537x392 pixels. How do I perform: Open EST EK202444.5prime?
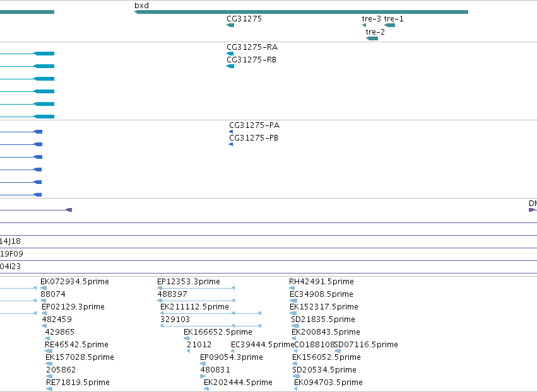point(239,383)
